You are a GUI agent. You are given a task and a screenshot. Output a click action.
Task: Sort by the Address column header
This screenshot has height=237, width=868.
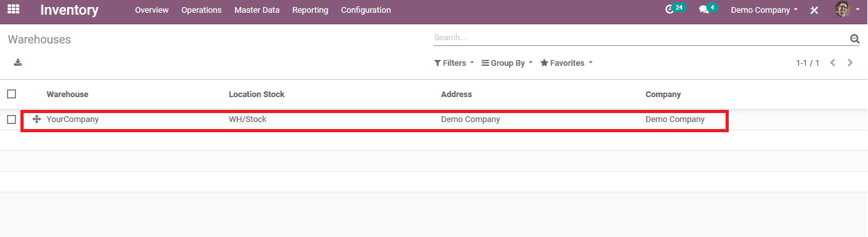[x=457, y=94]
